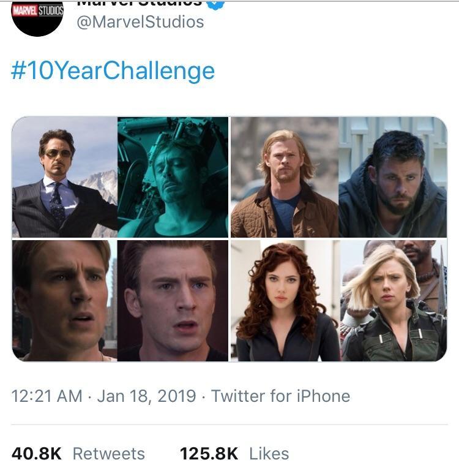The width and height of the screenshot is (459, 476).
Task: Click the 40.8K retweet count
Action: (x=37, y=453)
